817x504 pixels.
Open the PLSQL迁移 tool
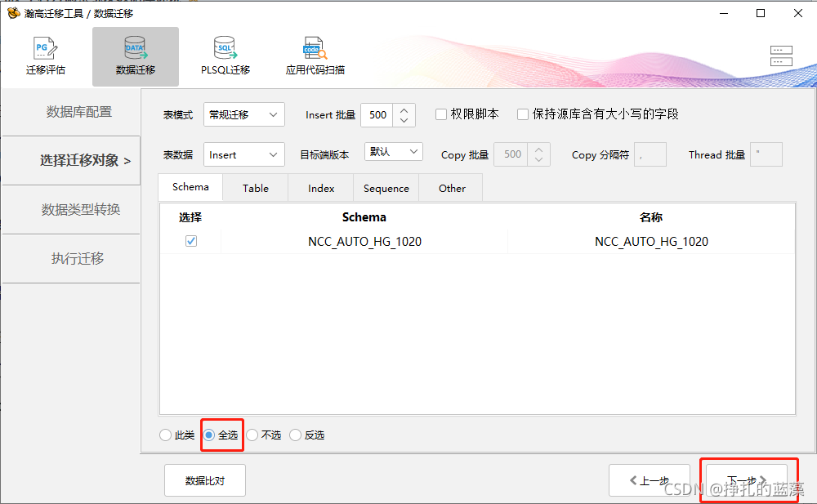(x=225, y=56)
